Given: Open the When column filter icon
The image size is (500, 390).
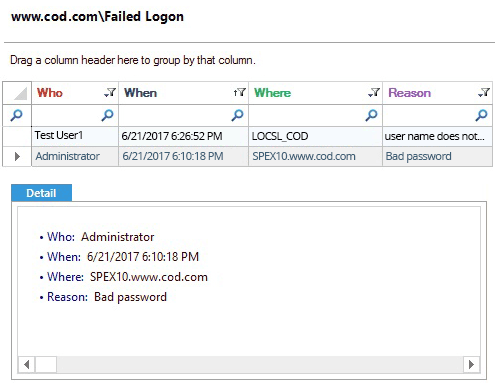Looking at the screenshot, I should pos(240,92).
